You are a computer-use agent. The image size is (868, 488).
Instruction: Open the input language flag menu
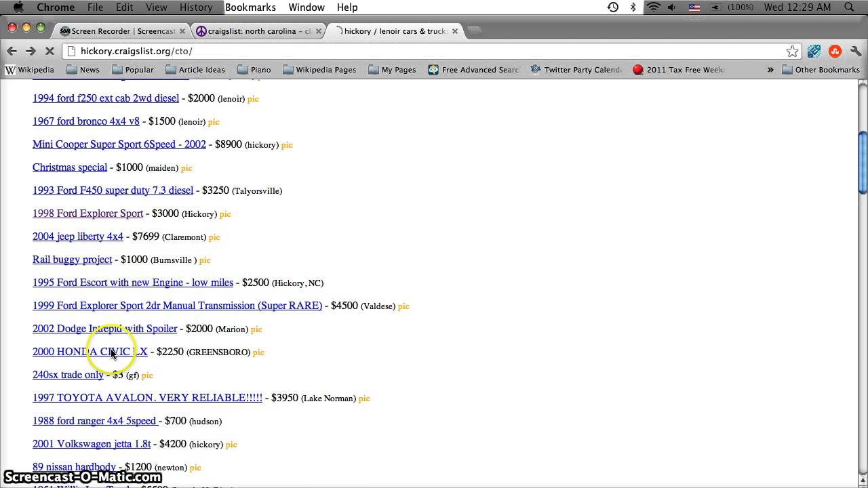point(694,7)
